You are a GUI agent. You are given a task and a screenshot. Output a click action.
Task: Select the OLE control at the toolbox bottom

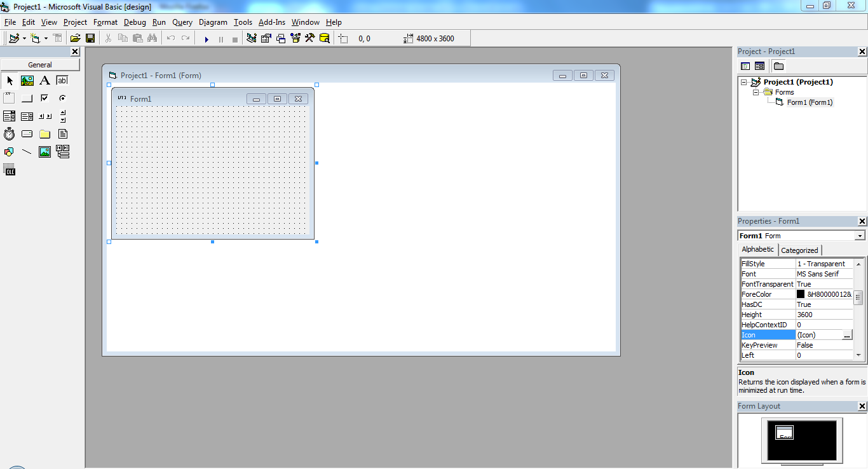click(9, 169)
